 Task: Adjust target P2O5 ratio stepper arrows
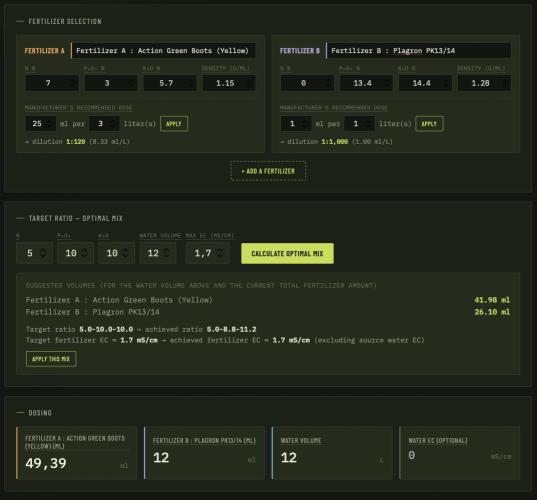[84, 253]
